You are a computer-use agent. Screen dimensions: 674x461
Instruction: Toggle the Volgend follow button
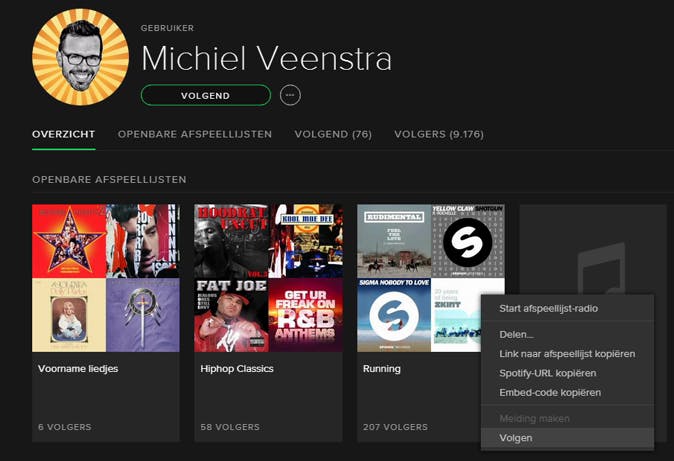205,95
